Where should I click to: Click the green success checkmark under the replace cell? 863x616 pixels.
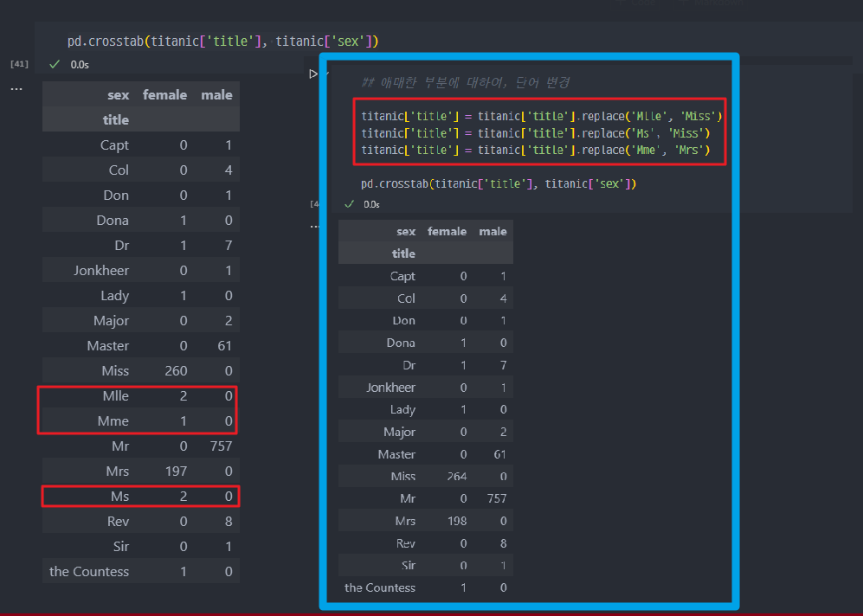[x=349, y=204]
